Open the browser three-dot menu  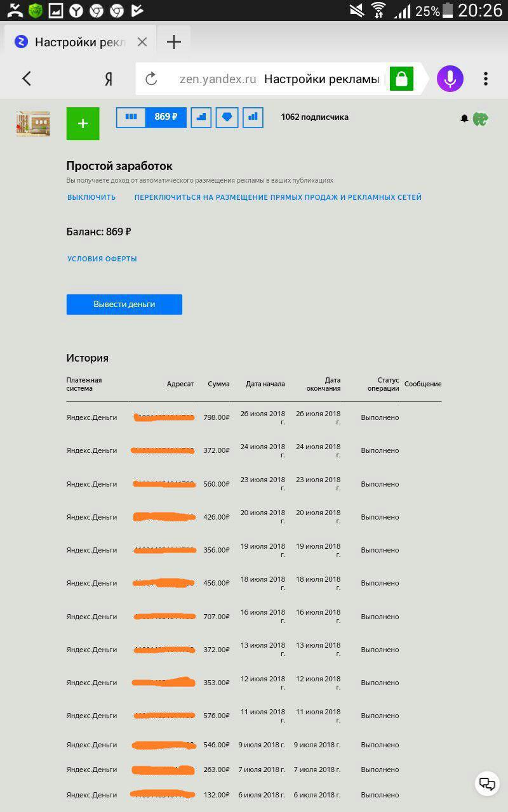pyautogui.click(x=486, y=79)
